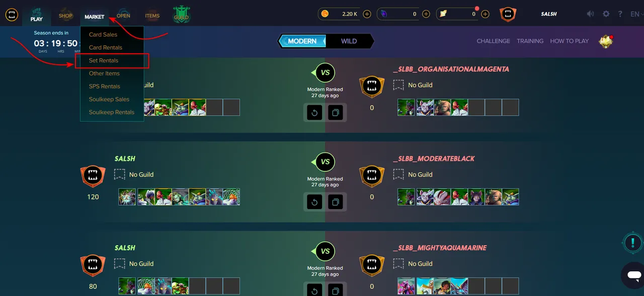Open the Guild page via shield icon
Image resolution: width=644 pixels, height=296 pixels.
click(181, 15)
